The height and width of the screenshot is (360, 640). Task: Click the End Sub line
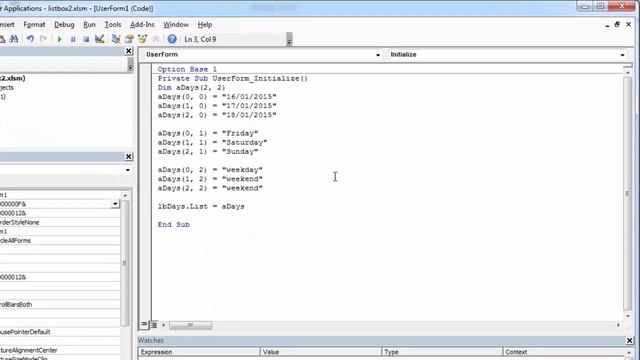pos(173,224)
